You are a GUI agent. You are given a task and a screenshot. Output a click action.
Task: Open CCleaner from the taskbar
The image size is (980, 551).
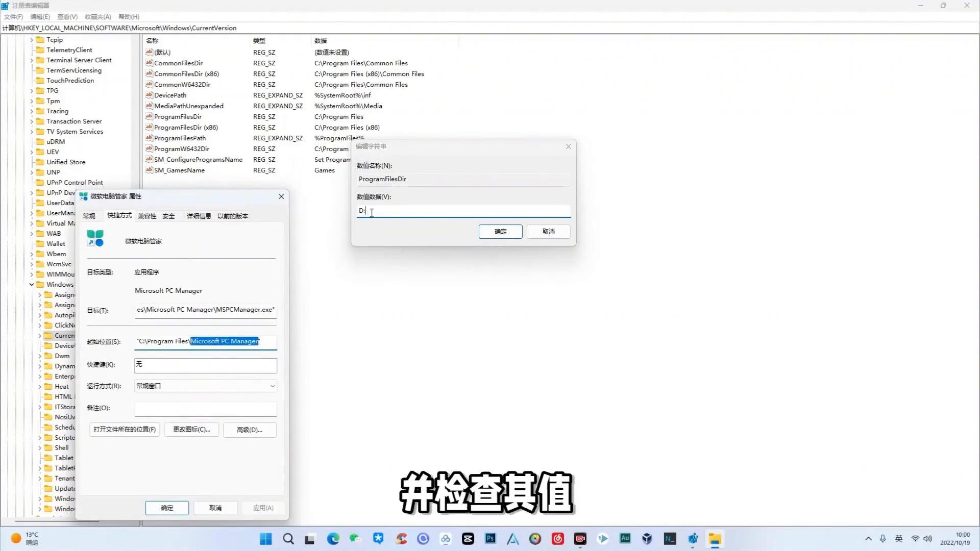pyautogui.click(x=401, y=538)
